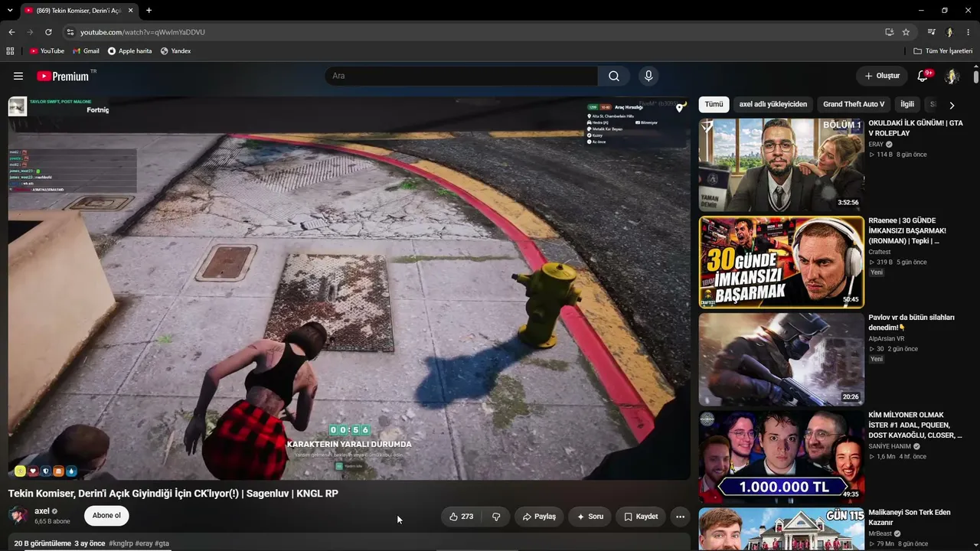The image size is (980, 551).
Task: Open Chrome three-dot menu
Action: 969,32
